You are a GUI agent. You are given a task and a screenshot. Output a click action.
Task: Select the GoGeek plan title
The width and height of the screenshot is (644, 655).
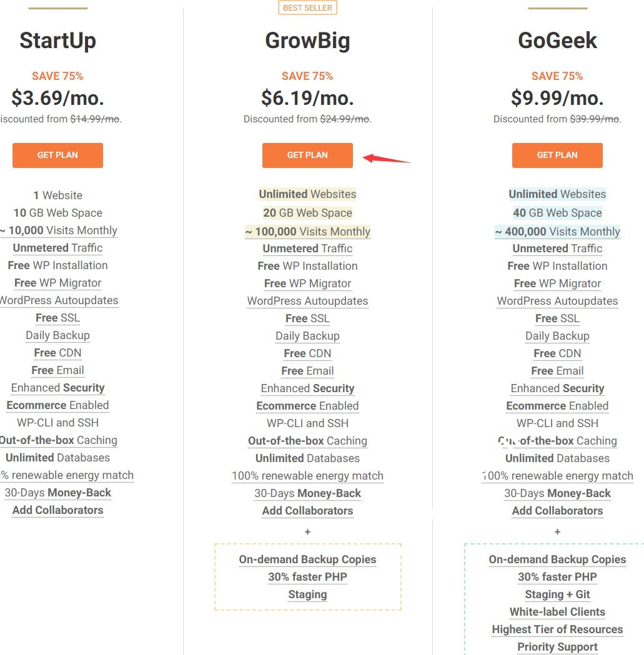pos(557,41)
